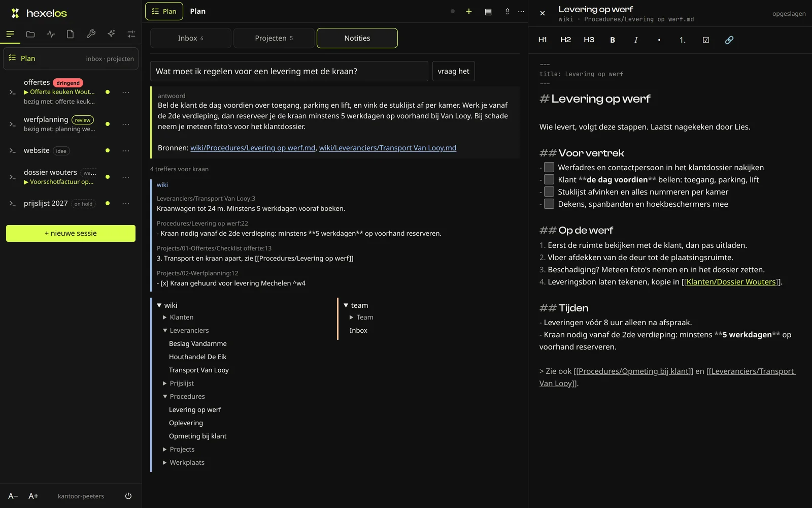Follow the Klanten/Dossier Wouters link
This screenshot has width=812, height=508.
pos(731,281)
